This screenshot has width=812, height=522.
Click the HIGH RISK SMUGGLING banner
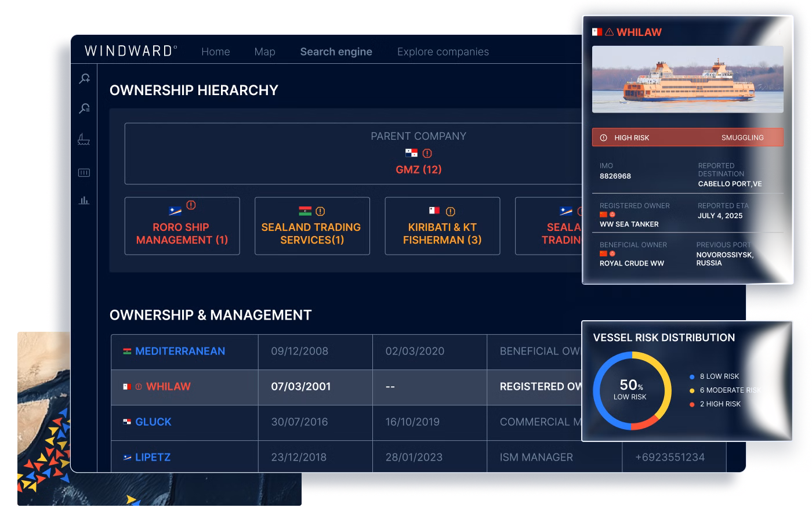click(688, 137)
